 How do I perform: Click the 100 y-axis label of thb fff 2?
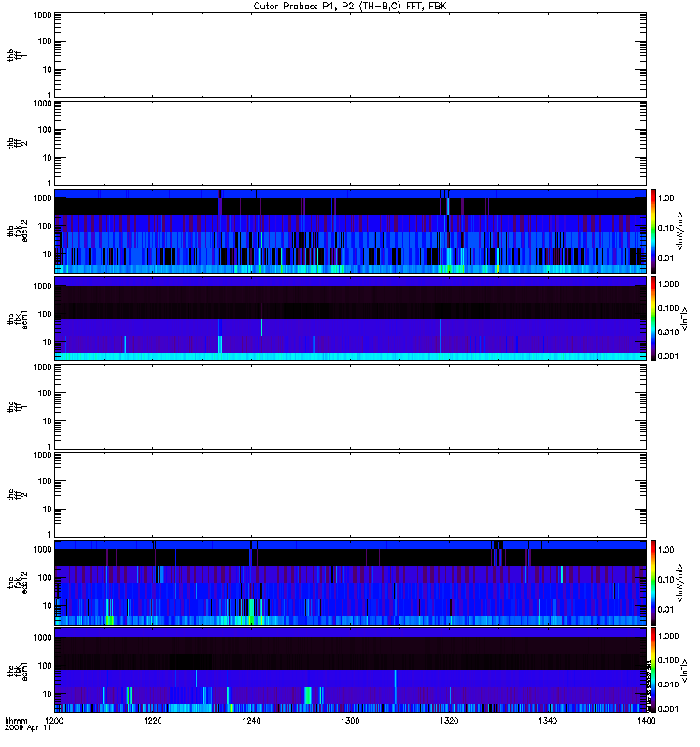pyautogui.click(x=45, y=130)
